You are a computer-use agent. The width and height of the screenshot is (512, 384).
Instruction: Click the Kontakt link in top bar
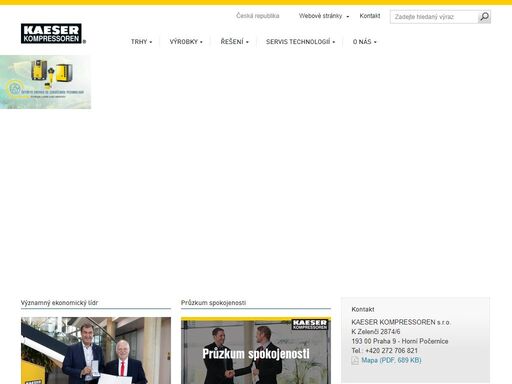tap(370, 16)
